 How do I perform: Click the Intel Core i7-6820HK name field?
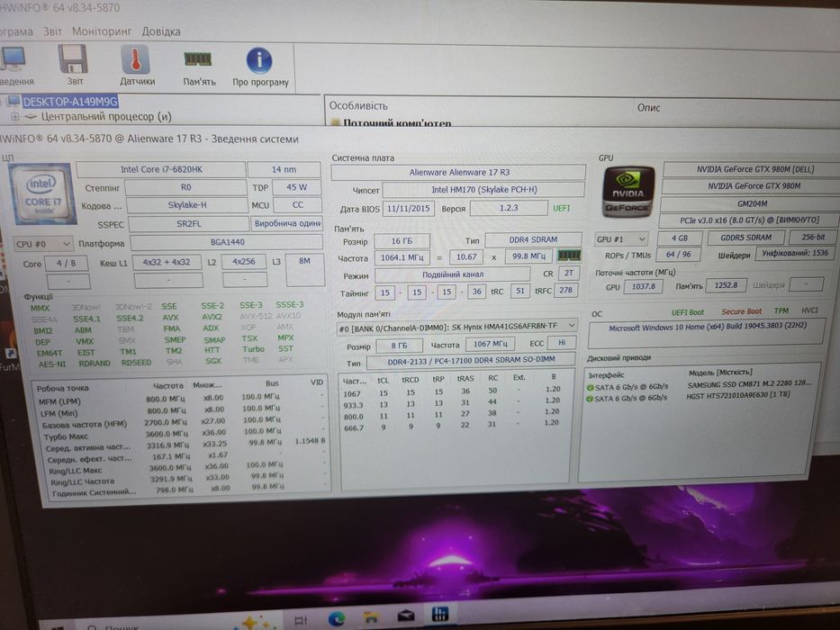161,169
